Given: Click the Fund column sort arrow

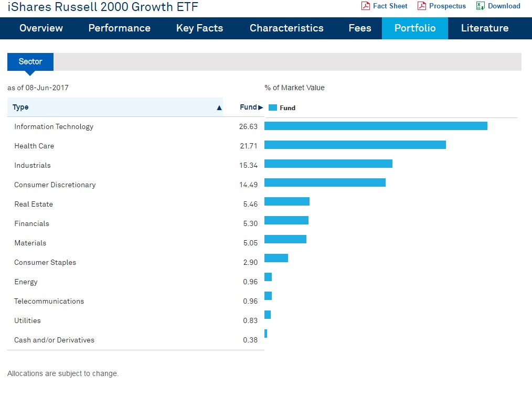Looking at the screenshot, I should pos(261,108).
